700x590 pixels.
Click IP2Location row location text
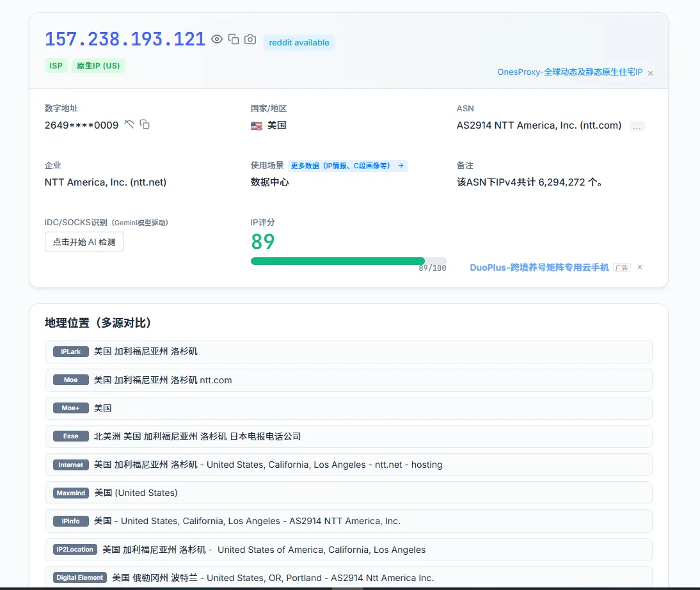(x=264, y=549)
